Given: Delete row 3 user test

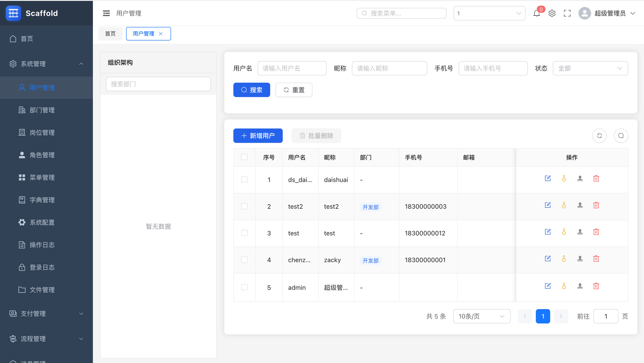Looking at the screenshot, I should point(596,232).
